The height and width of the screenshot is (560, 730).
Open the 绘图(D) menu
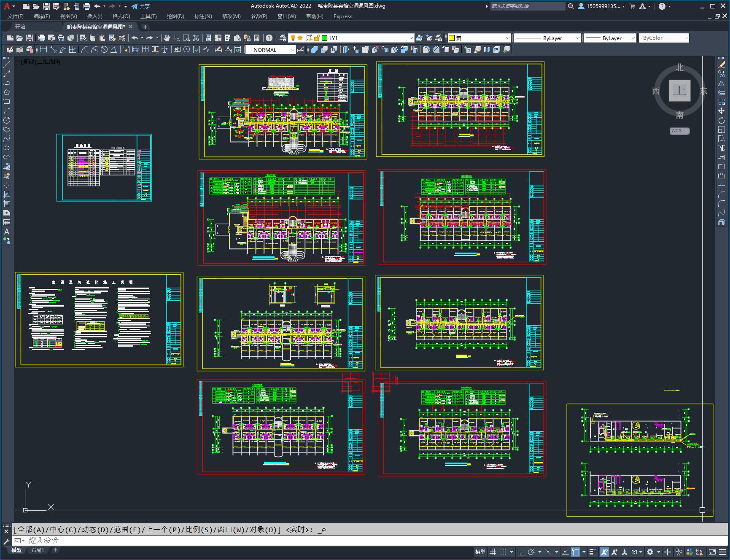175,16
